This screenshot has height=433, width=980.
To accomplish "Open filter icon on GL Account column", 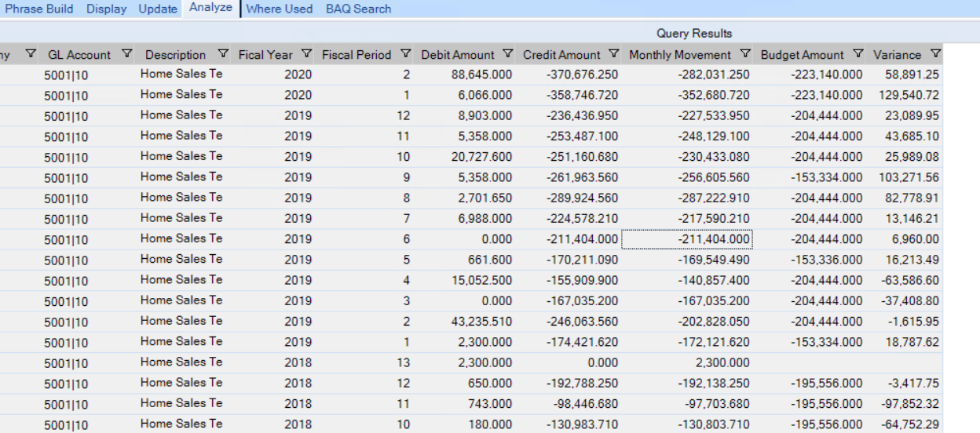I will (x=127, y=54).
